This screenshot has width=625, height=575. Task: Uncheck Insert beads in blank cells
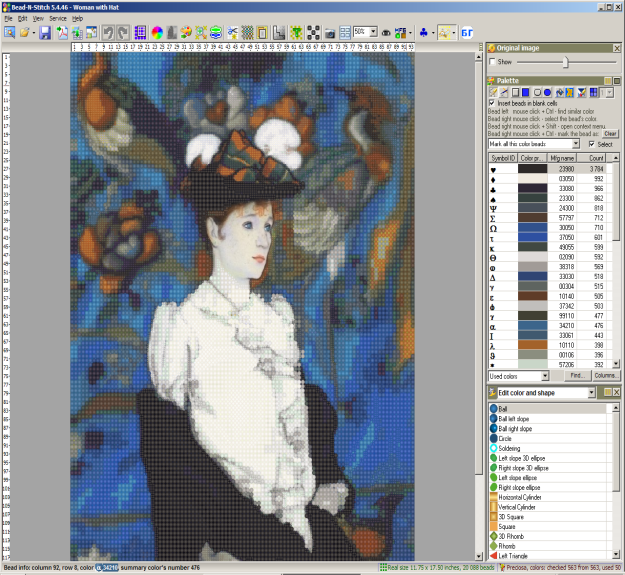coord(492,103)
